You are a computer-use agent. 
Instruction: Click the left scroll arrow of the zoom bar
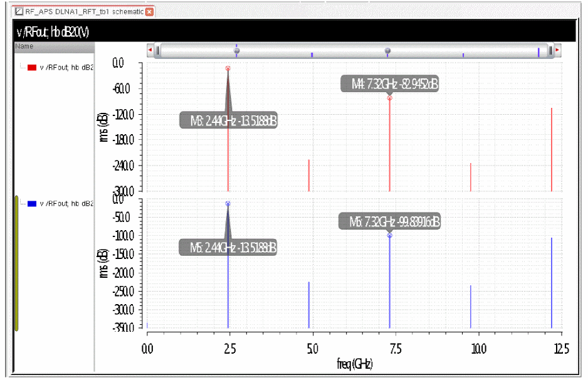click(x=150, y=50)
